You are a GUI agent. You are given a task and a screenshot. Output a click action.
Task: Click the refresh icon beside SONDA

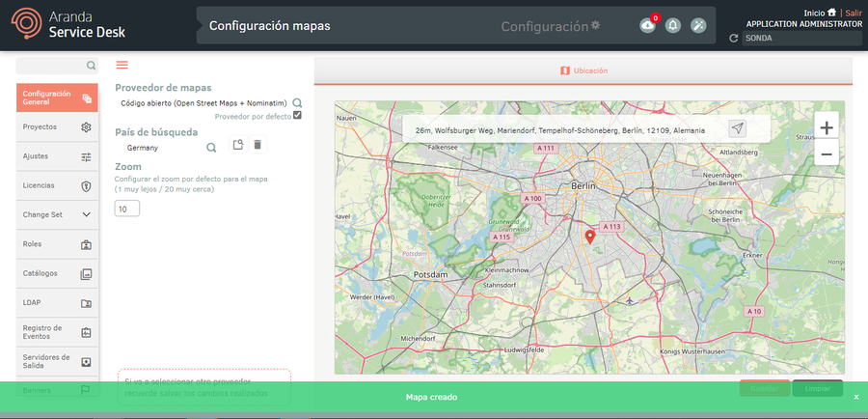tap(734, 39)
